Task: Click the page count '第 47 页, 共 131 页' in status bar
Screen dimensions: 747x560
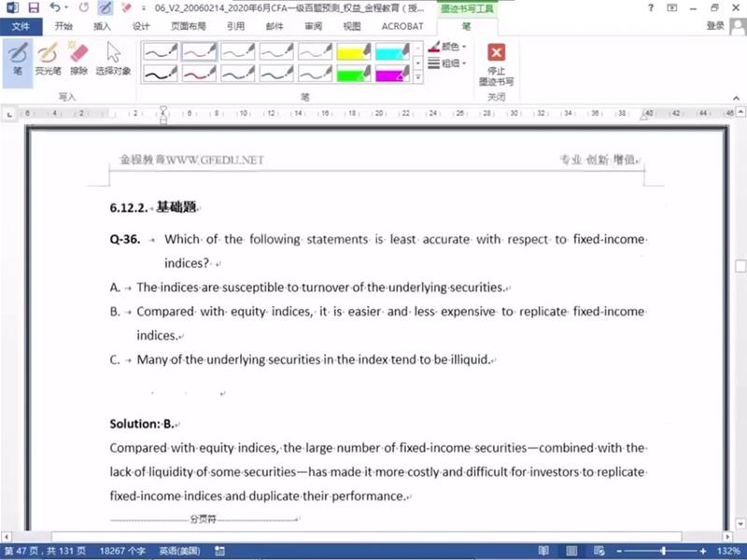Action: 45,552
